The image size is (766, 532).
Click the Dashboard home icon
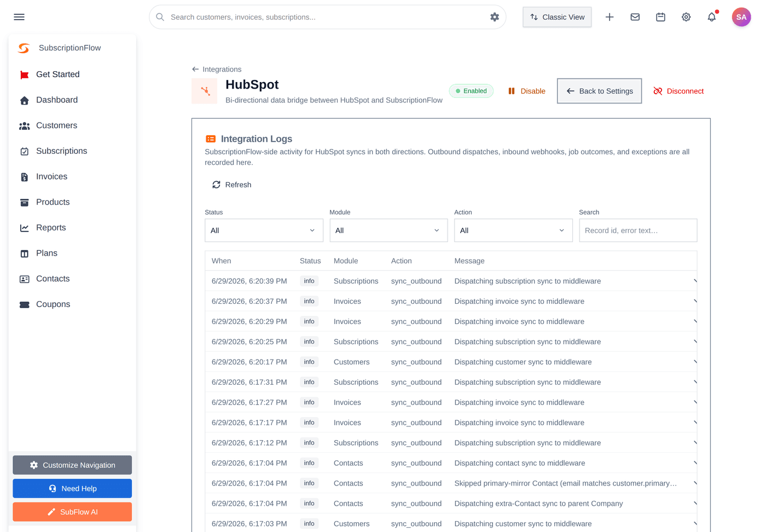pyautogui.click(x=24, y=100)
